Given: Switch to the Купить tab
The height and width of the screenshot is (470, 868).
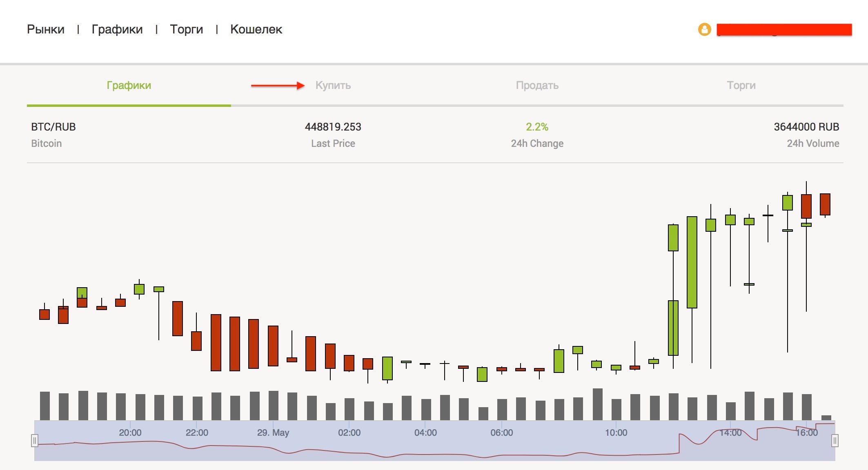Looking at the screenshot, I should click(333, 85).
